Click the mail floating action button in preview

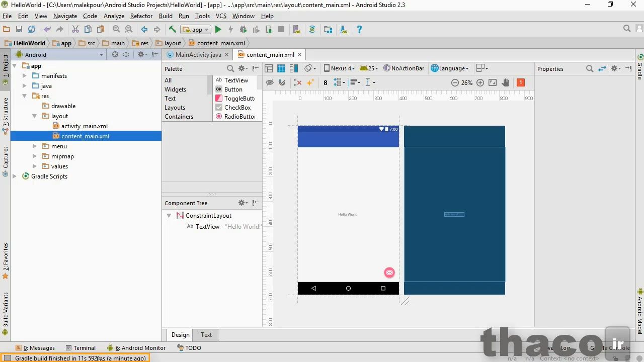(389, 273)
